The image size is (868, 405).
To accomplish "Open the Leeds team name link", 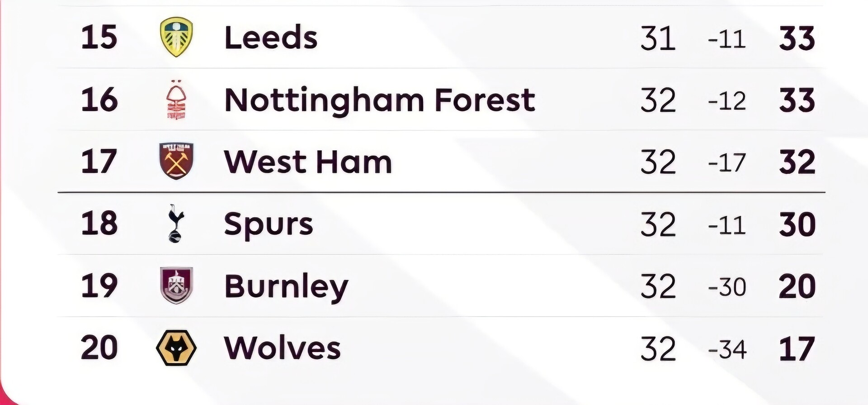I will coord(271,37).
